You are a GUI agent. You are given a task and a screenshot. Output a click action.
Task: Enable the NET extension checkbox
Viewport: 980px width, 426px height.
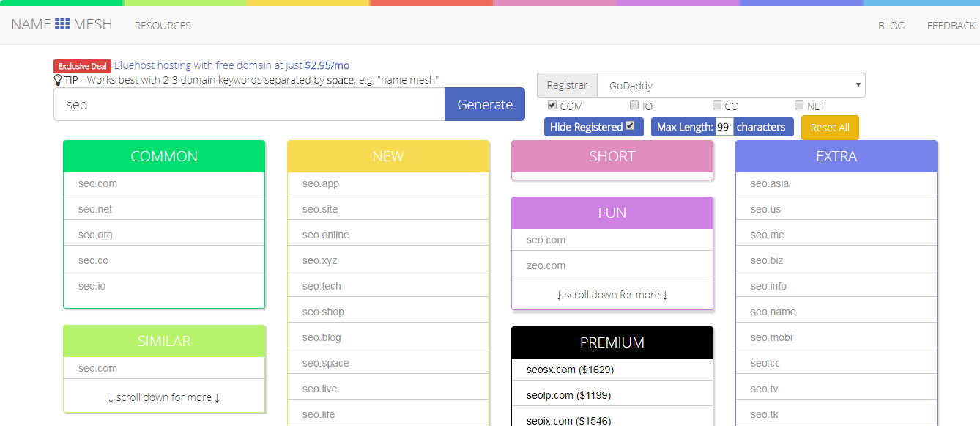click(x=799, y=105)
